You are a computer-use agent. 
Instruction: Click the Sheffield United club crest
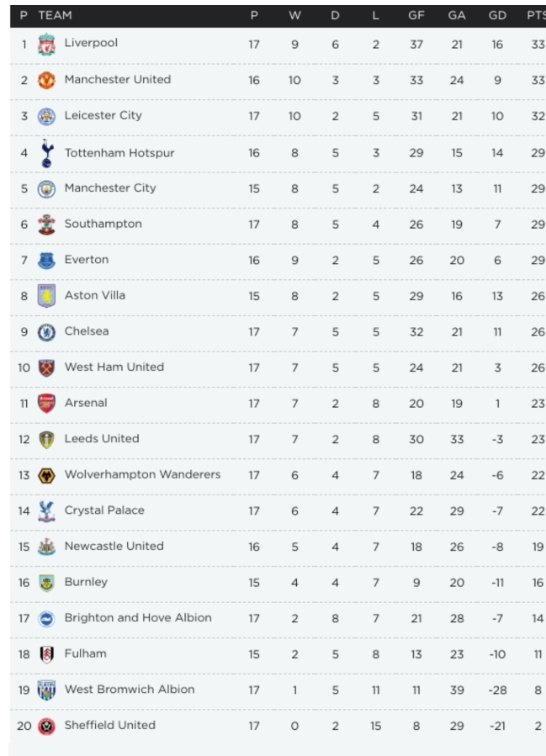(x=46, y=726)
